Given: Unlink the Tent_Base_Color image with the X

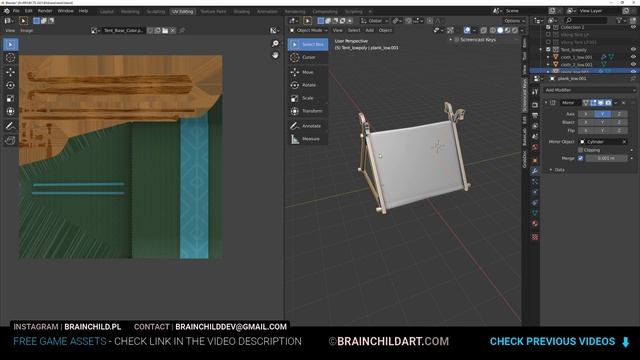Looking at the screenshot, I should coord(173,30).
